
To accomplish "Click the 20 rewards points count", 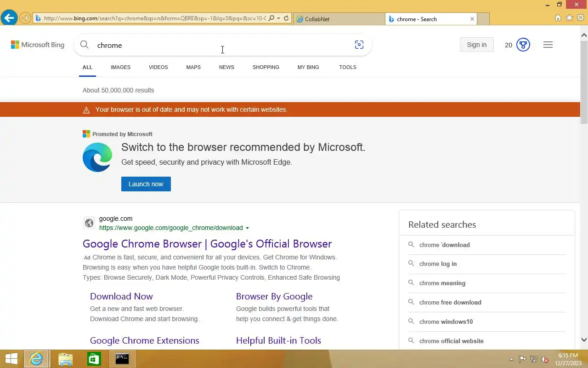I will (x=509, y=45).
